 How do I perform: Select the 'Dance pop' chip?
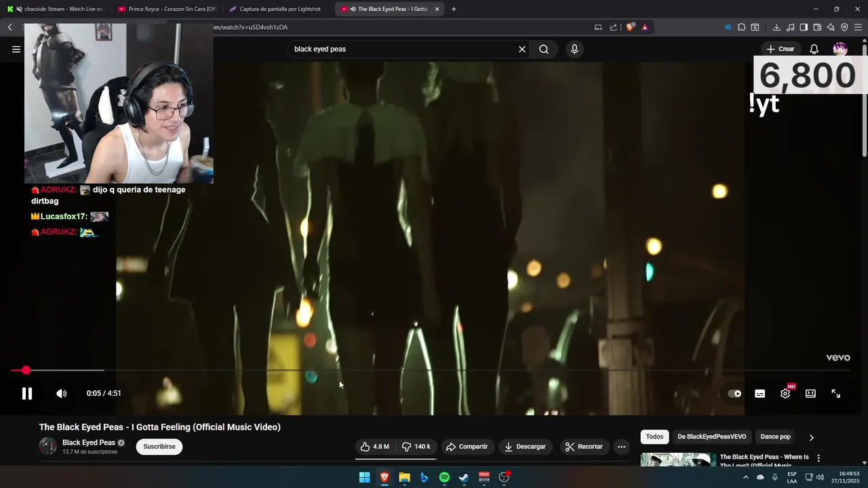[775, 437]
